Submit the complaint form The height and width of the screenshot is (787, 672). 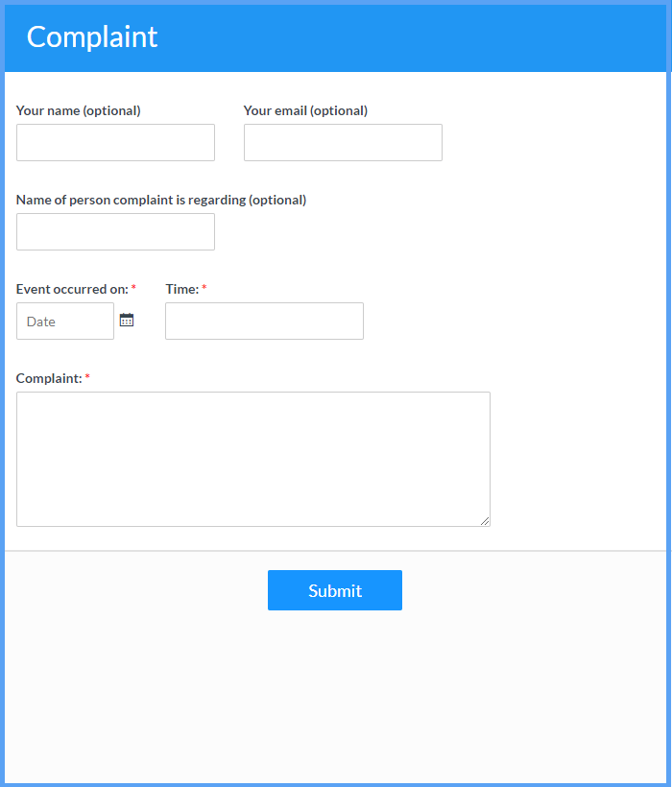click(x=335, y=590)
